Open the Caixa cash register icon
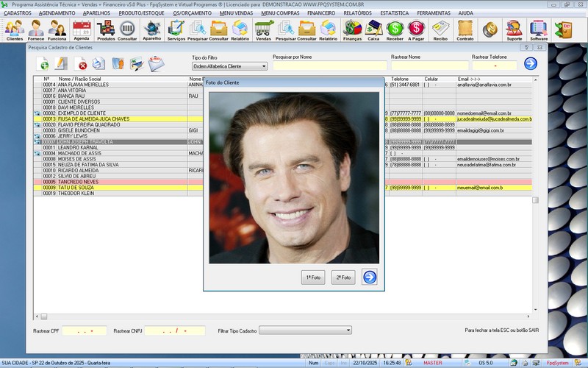Viewport: 588px width, 368px height. 373,29
